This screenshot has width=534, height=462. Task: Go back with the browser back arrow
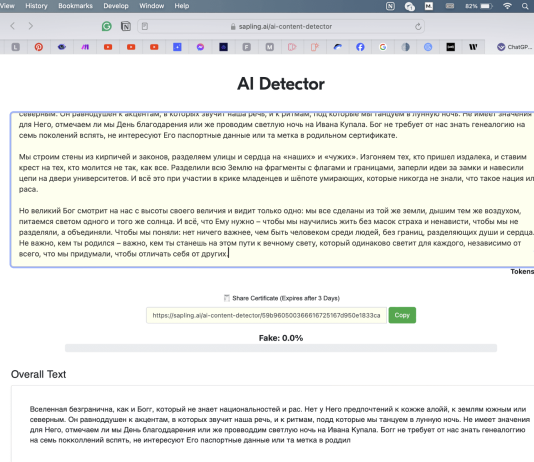(x=13, y=26)
